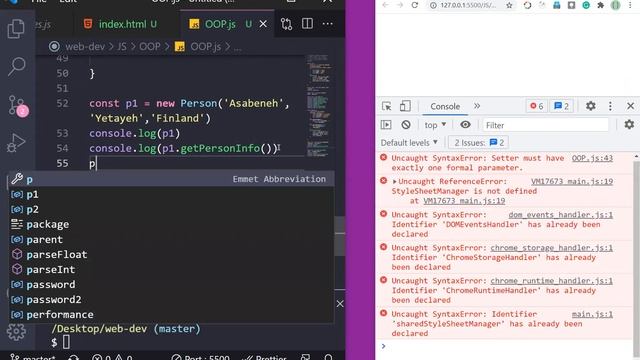
Task: Go forward in the browser
Action: pyautogui.click(x=400, y=5)
